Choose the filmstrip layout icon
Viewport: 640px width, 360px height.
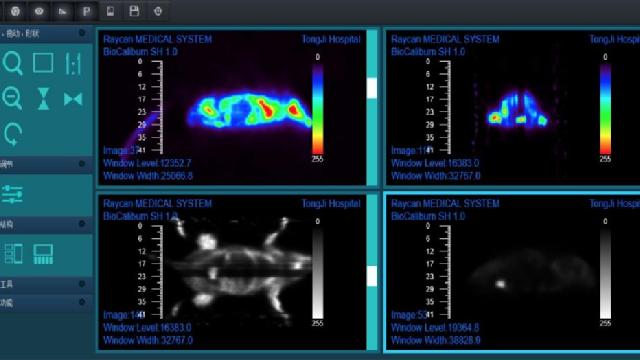point(43,254)
